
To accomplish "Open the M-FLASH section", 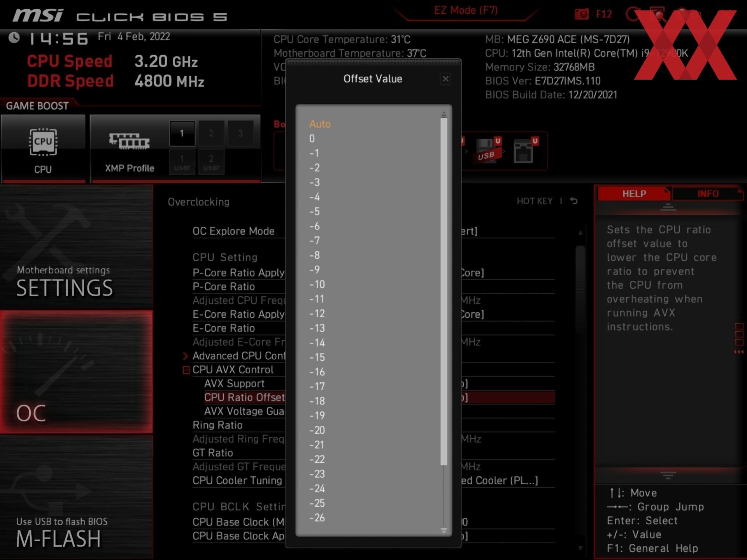I will point(76,498).
